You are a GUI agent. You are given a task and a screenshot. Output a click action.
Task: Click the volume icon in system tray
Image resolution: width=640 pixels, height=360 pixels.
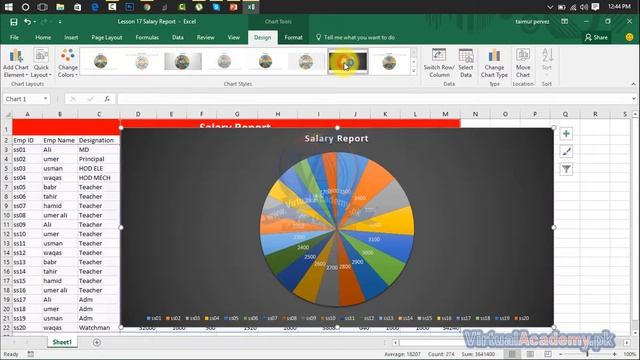coord(584,7)
